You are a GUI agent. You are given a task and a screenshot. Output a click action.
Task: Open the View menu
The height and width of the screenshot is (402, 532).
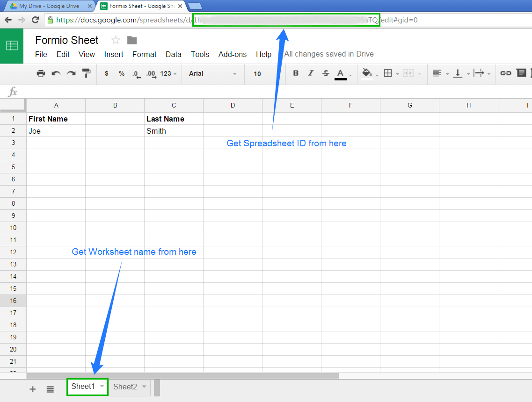click(x=87, y=54)
